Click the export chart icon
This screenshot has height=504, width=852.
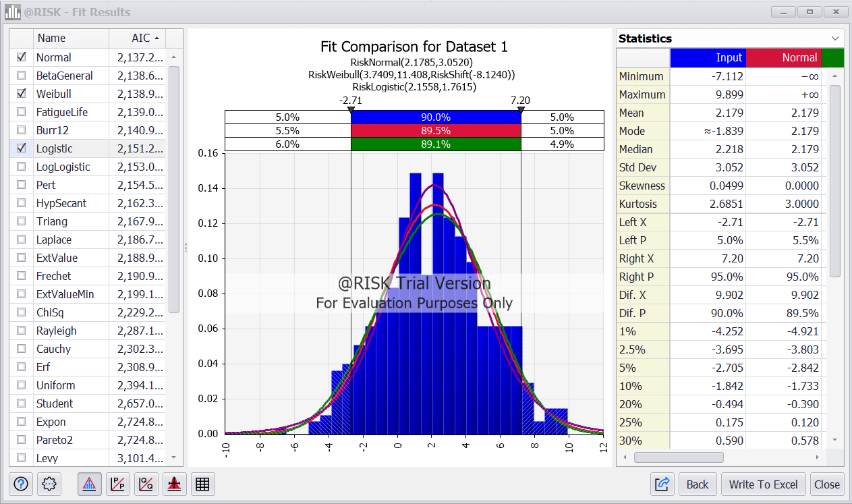[x=662, y=484]
